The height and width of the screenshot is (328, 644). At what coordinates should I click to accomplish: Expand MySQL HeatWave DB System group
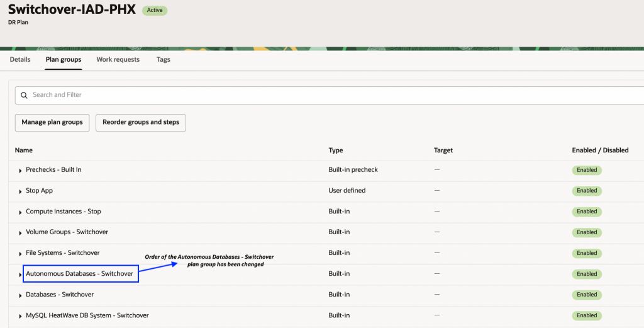(x=21, y=316)
